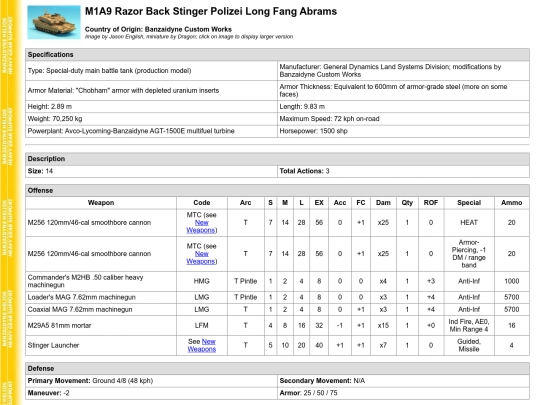The height and width of the screenshot is (405, 540).
Task: Click the LFM code cell
Action: [x=202, y=325]
